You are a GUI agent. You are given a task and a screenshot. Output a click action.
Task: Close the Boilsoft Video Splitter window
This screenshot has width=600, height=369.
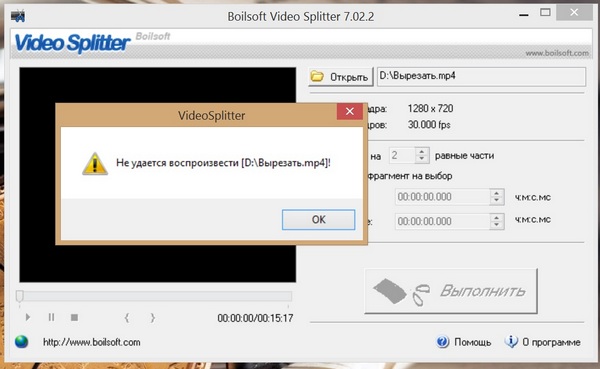coord(574,13)
